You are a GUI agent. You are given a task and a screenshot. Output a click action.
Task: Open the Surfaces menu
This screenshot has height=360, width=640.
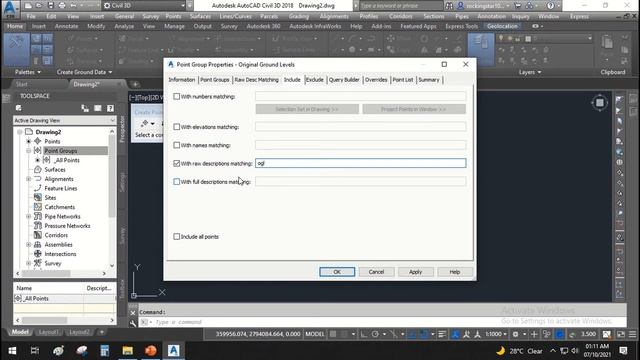point(200,16)
